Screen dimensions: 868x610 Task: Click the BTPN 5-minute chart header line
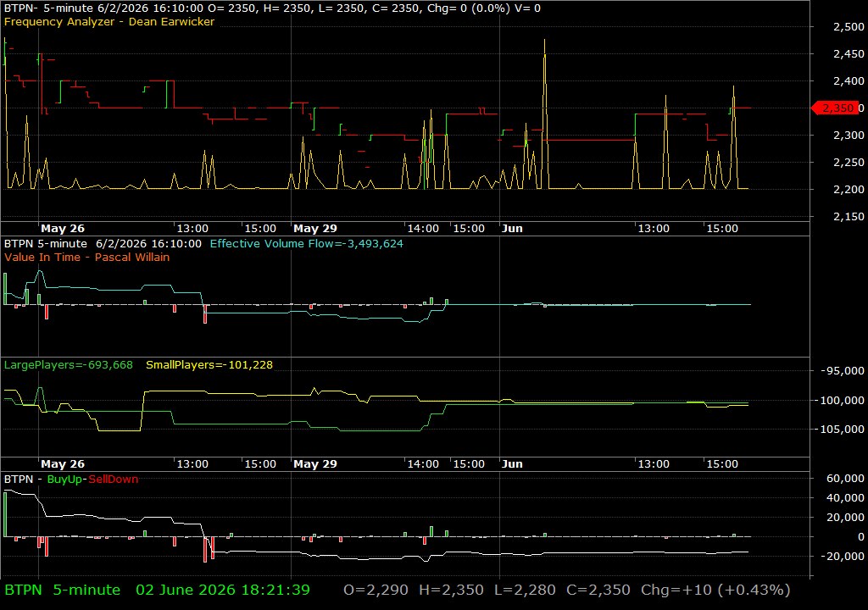click(272, 8)
